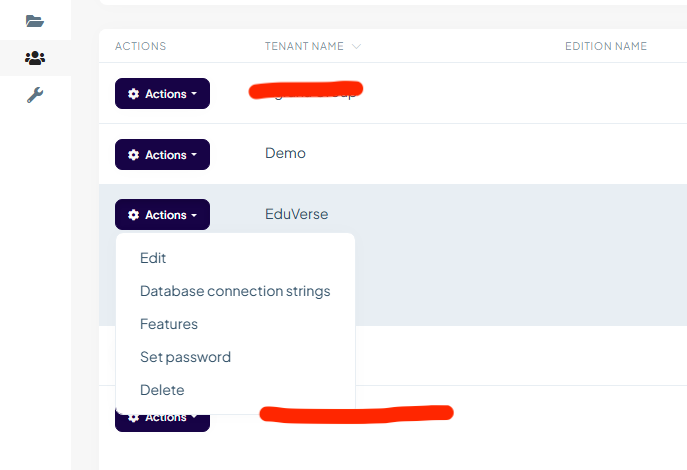The width and height of the screenshot is (687, 470).
Task: Select the EduVerse tenant name
Action: click(296, 214)
